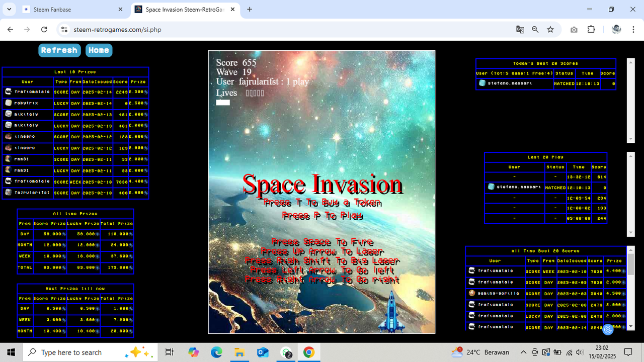This screenshot has width=644, height=362.
Task: Click the gaming-gorilla avatar in All Time Best
Action: pos(471,293)
